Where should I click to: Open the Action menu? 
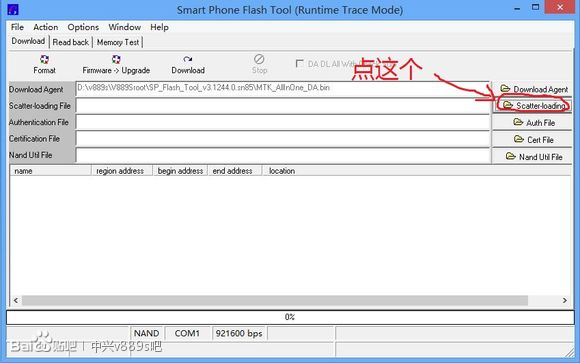pyautogui.click(x=45, y=27)
